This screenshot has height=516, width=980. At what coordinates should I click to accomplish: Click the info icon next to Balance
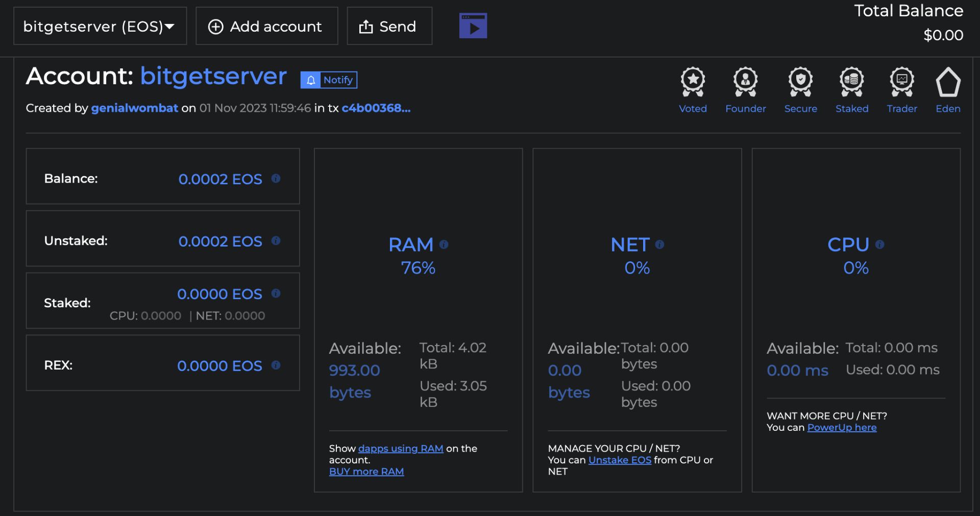pyautogui.click(x=276, y=178)
